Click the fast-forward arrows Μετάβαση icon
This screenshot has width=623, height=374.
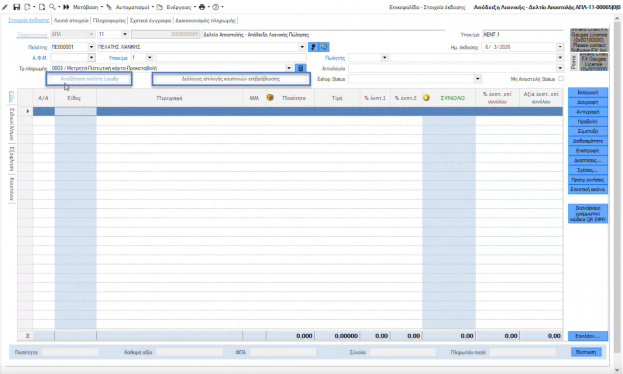tap(66, 7)
